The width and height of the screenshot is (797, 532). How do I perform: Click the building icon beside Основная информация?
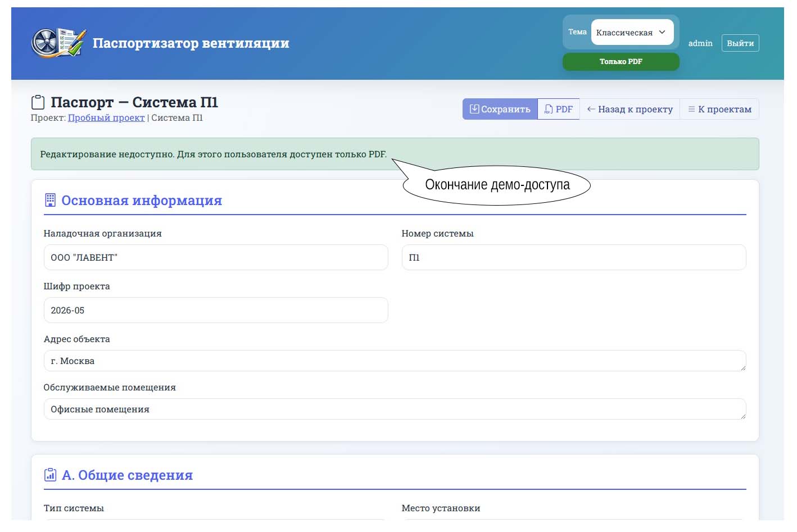click(x=50, y=200)
